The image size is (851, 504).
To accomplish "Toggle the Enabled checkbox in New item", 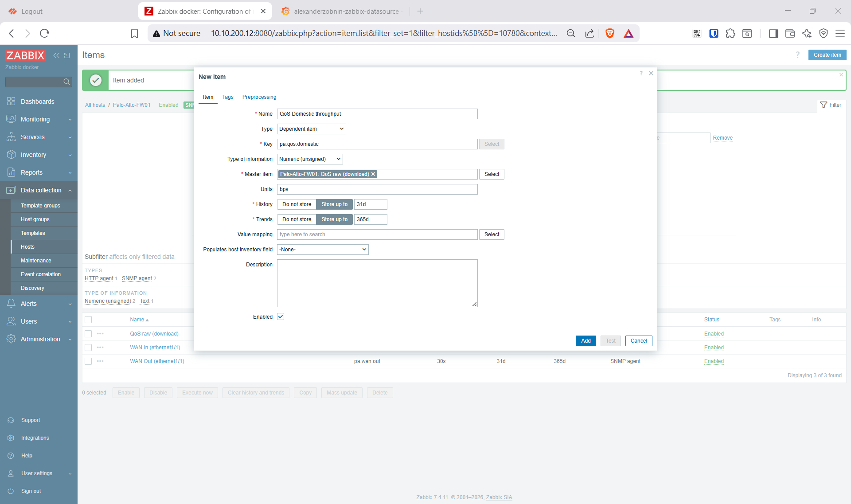I will [281, 316].
